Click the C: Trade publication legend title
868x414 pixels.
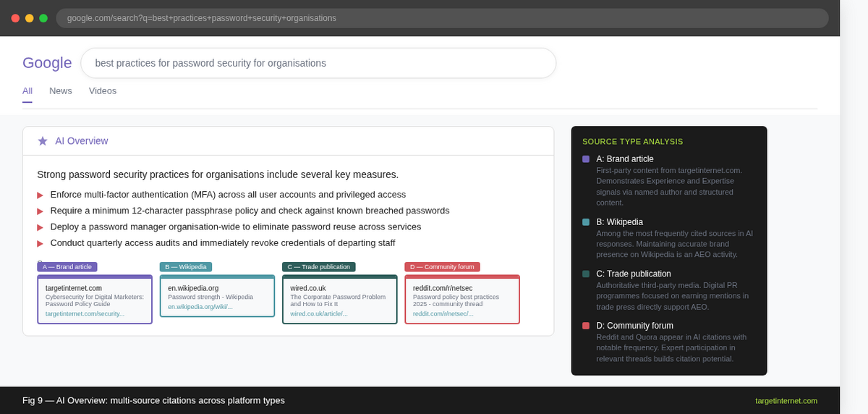point(634,274)
